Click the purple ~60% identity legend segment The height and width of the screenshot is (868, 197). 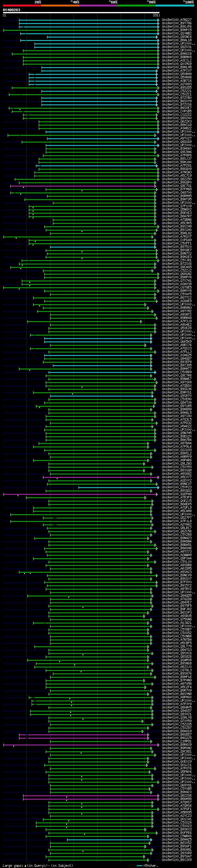[98, 6]
